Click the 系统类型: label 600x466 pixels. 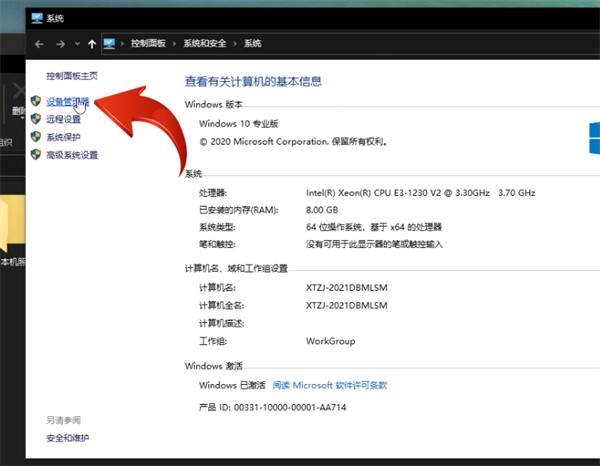(217, 227)
